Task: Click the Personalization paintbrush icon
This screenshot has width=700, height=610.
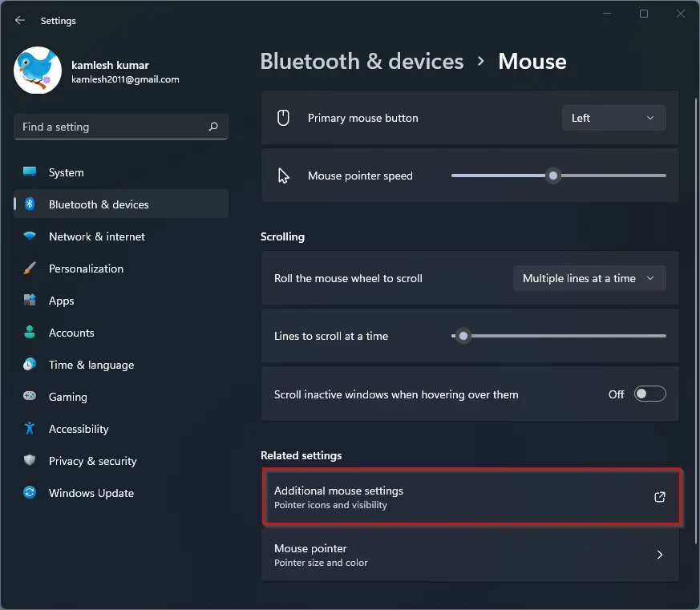Action: tap(30, 269)
